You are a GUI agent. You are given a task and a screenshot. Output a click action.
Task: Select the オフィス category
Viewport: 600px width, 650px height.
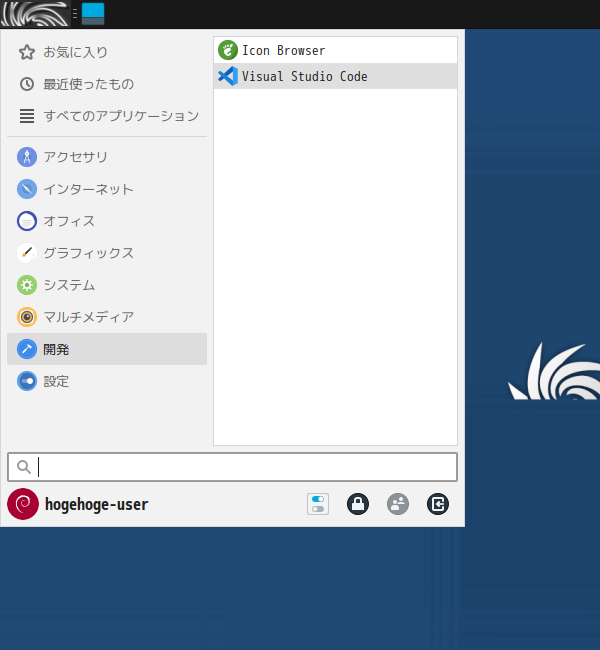point(107,221)
